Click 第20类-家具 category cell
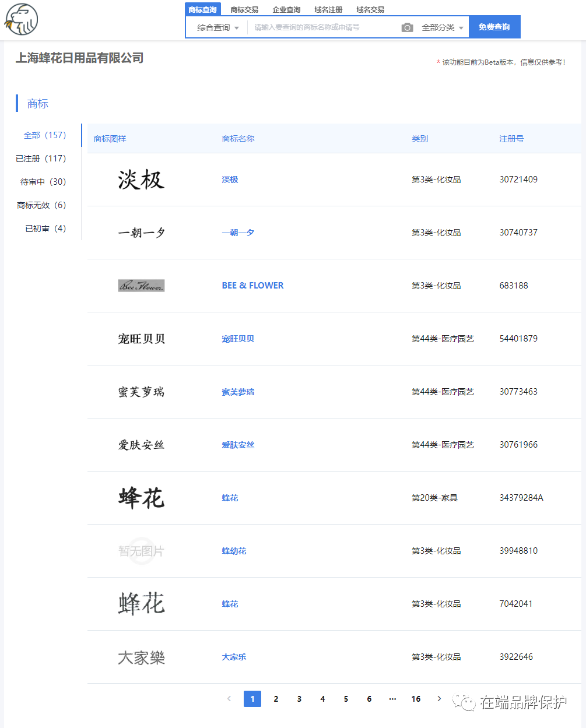Image resolution: width=586 pixels, height=728 pixels. point(434,498)
